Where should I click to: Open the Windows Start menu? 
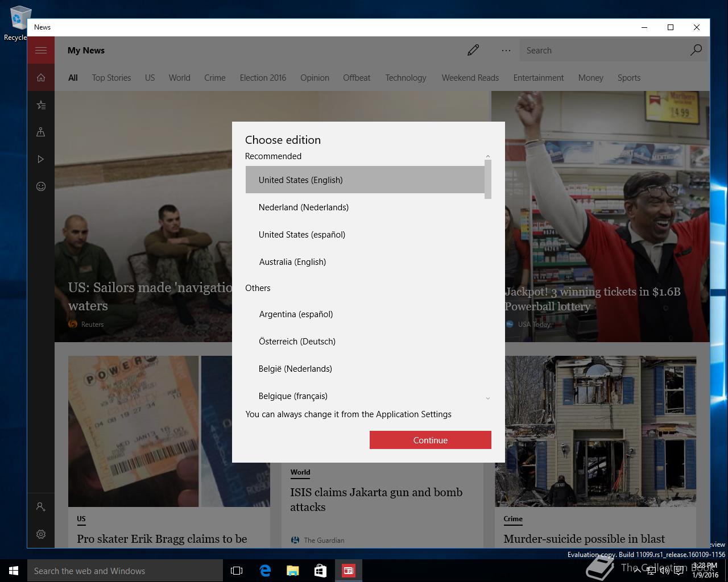tap(14, 571)
